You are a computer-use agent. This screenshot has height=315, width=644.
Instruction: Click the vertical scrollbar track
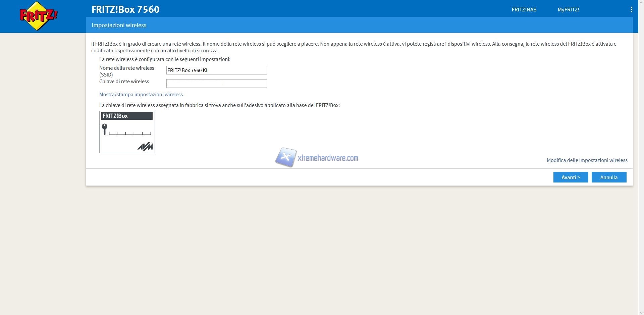coord(641,168)
